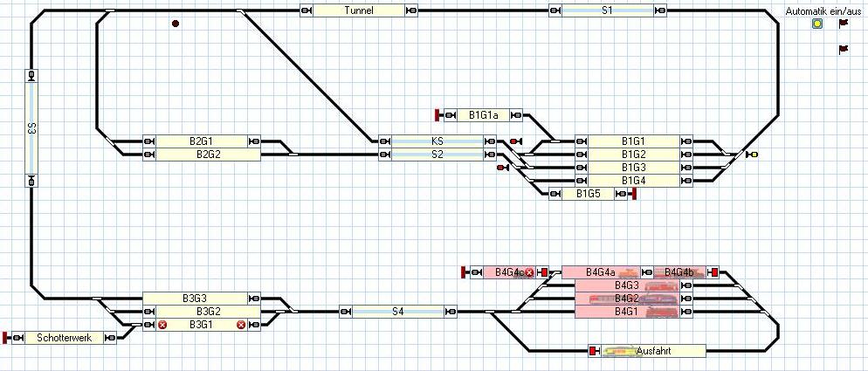Click the dark red dot marker near top-left
Viewport: 868px width, 371px height.
pos(176,24)
